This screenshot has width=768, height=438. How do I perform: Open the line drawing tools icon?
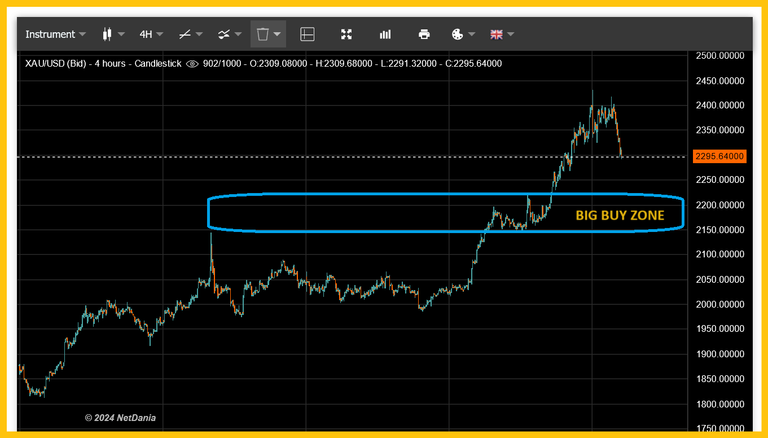tap(185, 34)
